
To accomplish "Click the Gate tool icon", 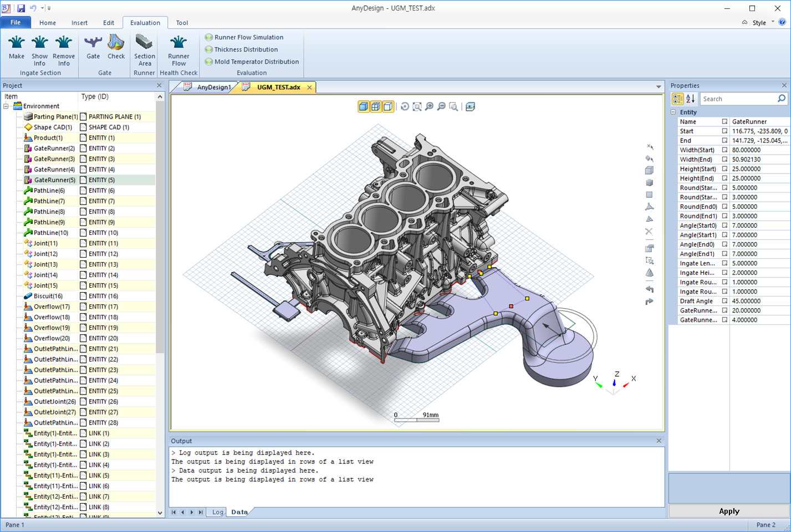I will 93,42.
